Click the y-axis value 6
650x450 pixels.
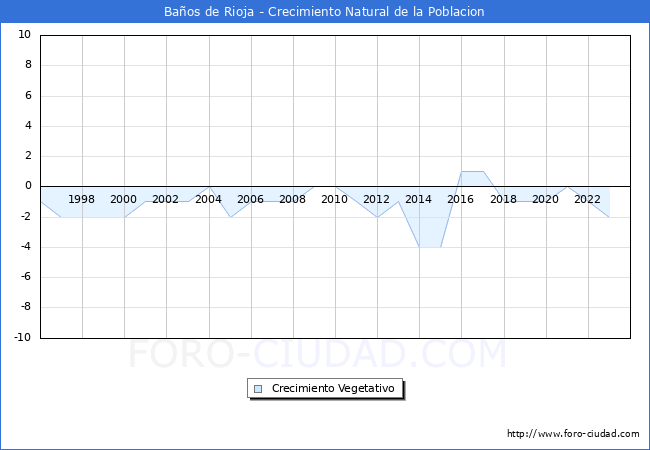28,95
